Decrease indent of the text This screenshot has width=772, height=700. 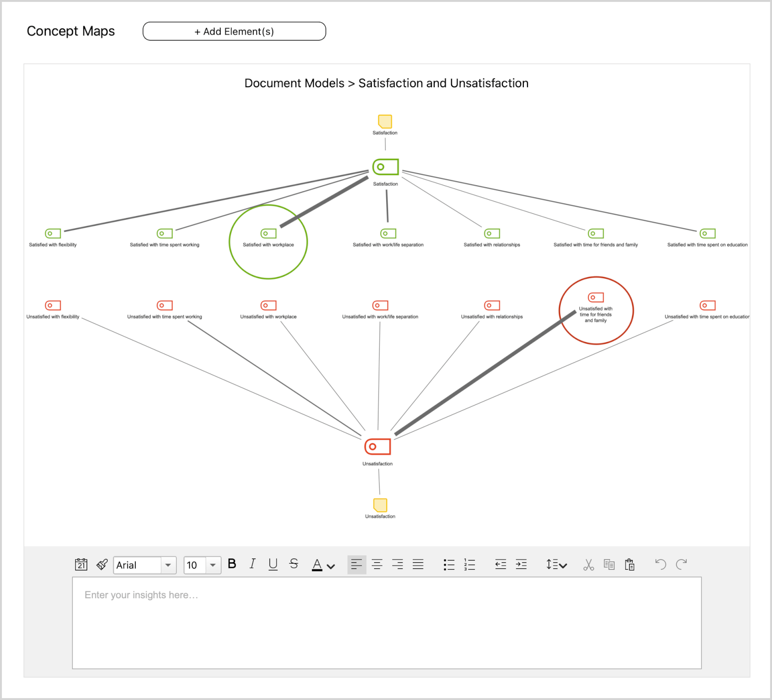click(501, 564)
